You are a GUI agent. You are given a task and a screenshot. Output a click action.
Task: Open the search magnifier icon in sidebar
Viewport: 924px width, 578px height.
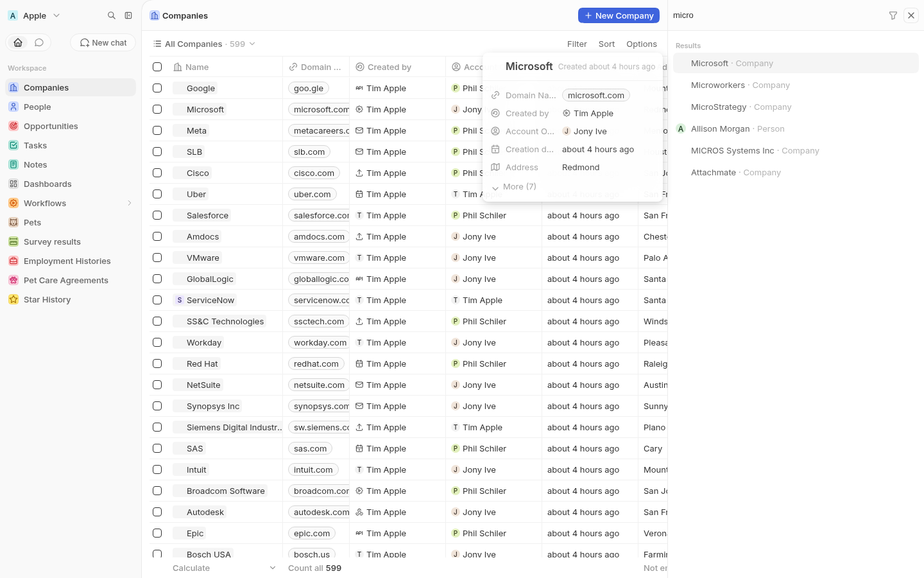pos(112,15)
